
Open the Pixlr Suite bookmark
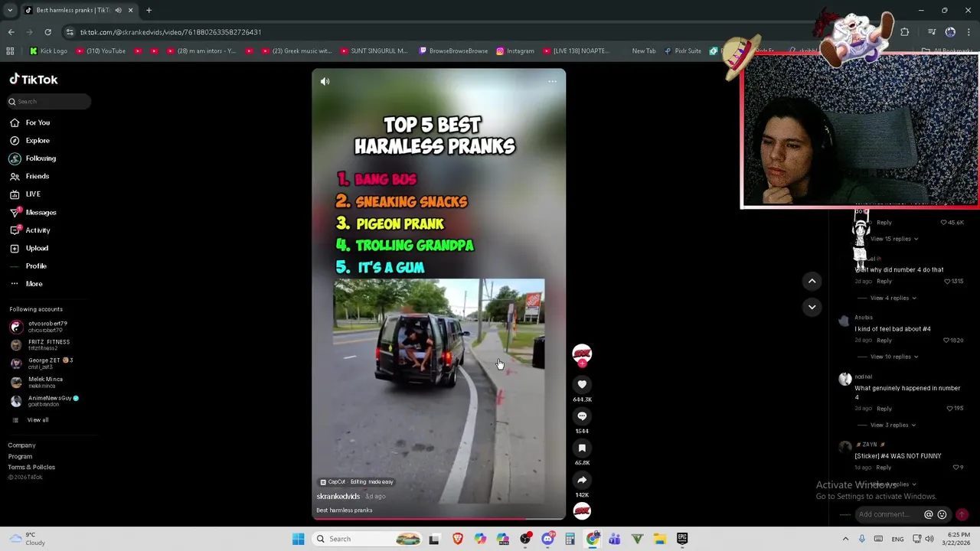[682, 51]
